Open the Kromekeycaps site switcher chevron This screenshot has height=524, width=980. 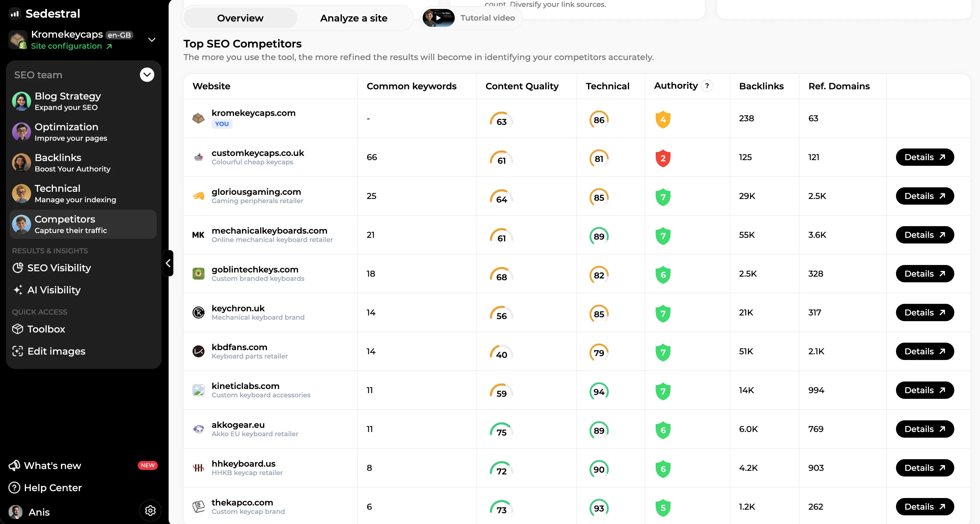coord(152,40)
